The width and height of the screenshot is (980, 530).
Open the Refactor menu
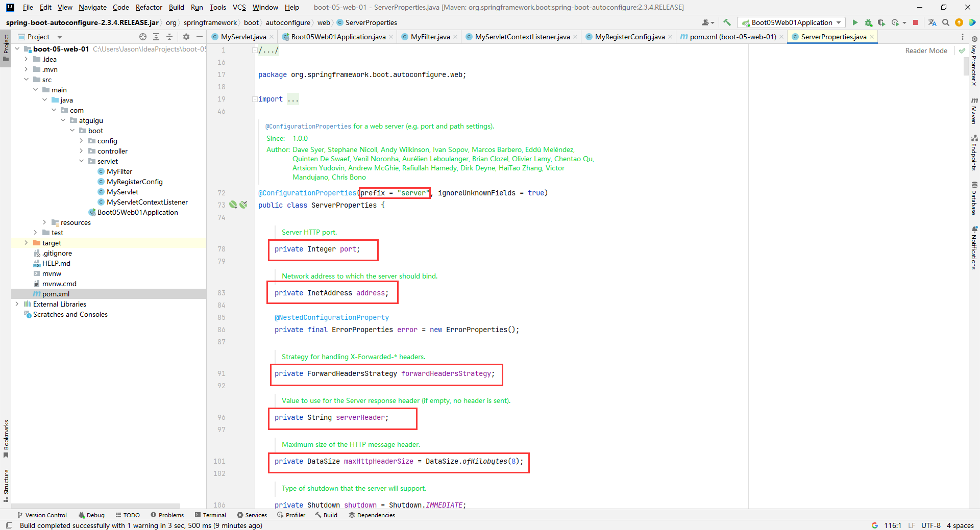click(x=149, y=7)
